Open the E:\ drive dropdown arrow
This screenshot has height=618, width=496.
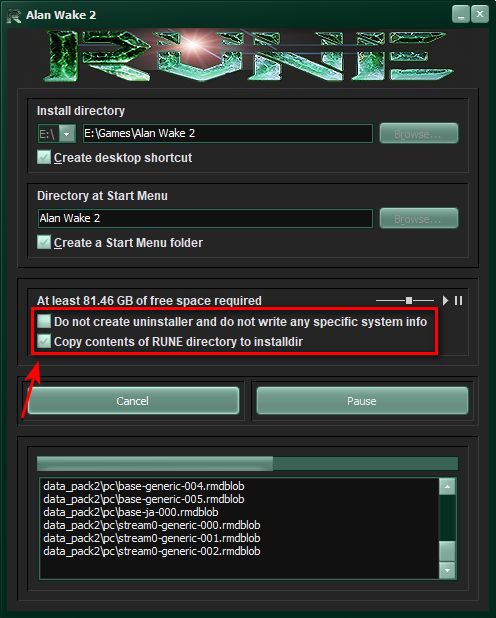click(67, 134)
